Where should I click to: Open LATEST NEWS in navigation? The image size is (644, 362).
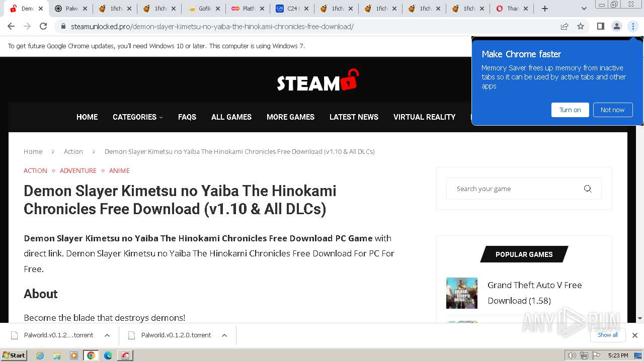pos(354,117)
